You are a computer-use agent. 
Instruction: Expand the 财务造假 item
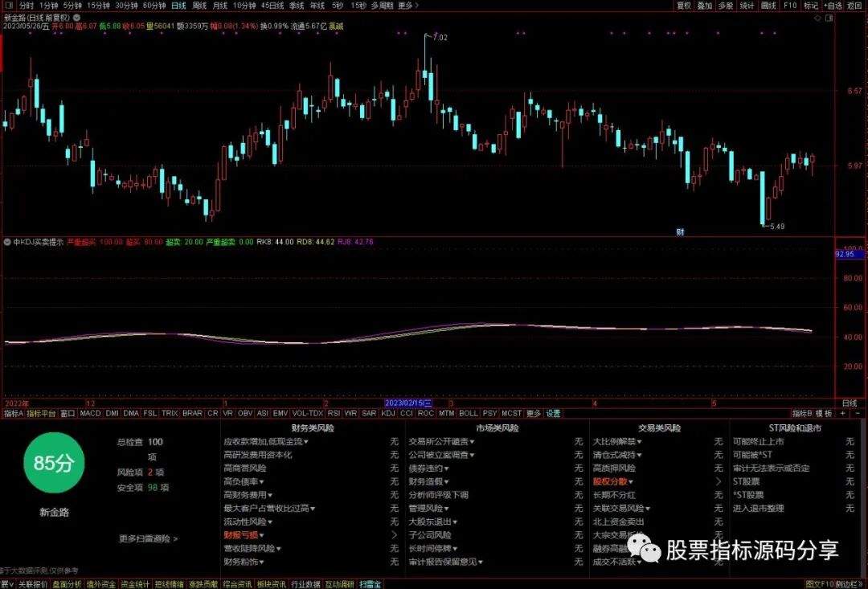[428, 481]
